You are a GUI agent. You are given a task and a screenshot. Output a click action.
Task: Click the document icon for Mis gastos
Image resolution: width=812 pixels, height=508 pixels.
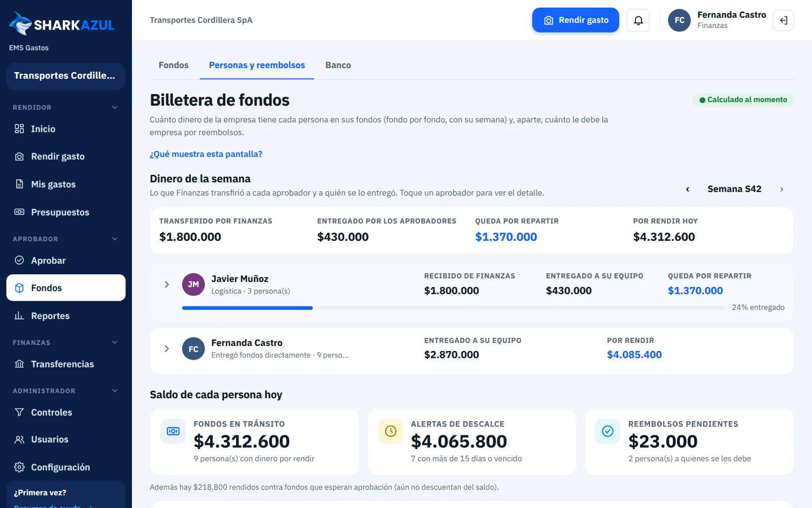pyautogui.click(x=19, y=184)
